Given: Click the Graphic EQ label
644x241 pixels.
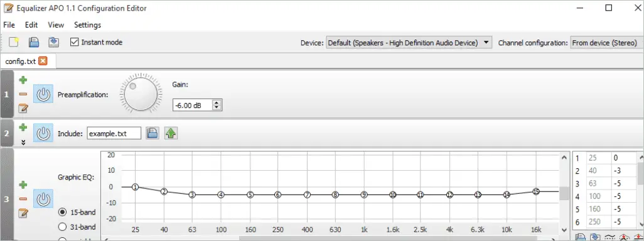Looking at the screenshot, I should [77, 178].
